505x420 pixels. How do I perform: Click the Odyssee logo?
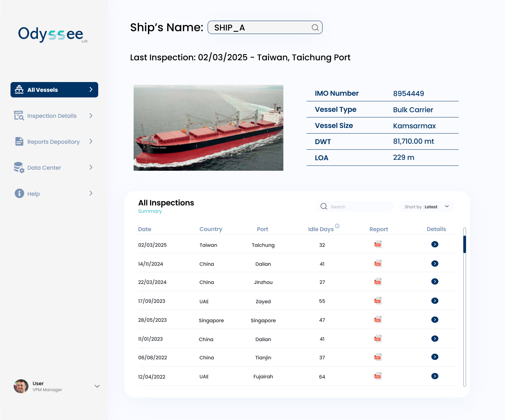pyautogui.click(x=53, y=34)
